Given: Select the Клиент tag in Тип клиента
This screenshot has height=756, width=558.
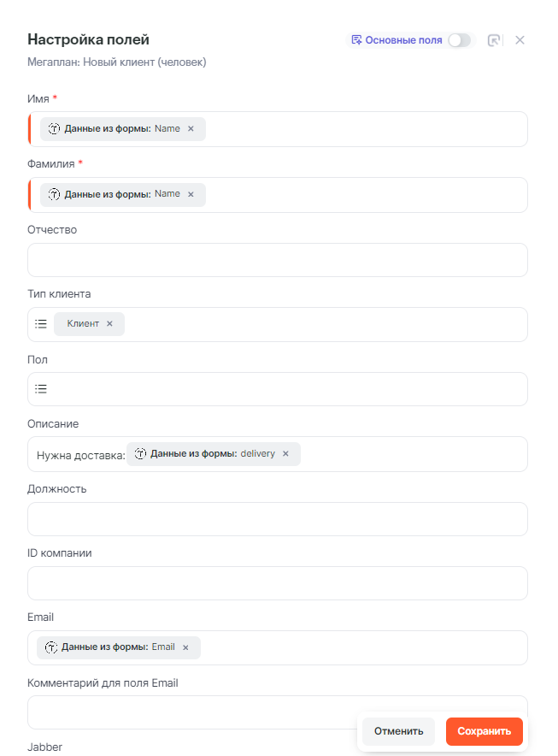Looking at the screenshot, I should [x=83, y=324].
